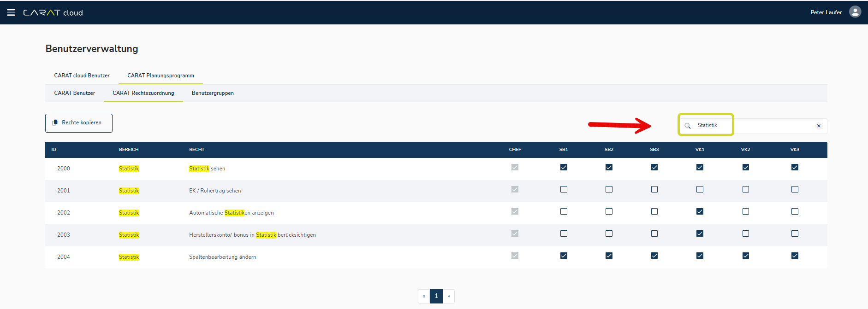This screenshot has height=309, width=868.
Task: Open the CARAT Benutzer sub-tab
Action: (x=75, y=93)
